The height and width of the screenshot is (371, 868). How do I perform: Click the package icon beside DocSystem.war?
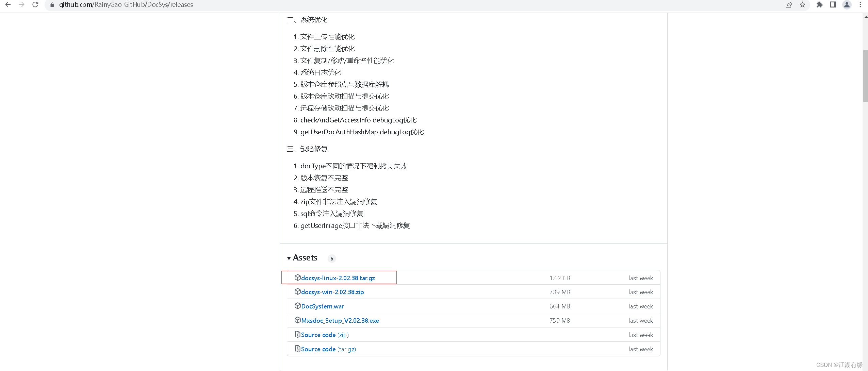[298, 306]
